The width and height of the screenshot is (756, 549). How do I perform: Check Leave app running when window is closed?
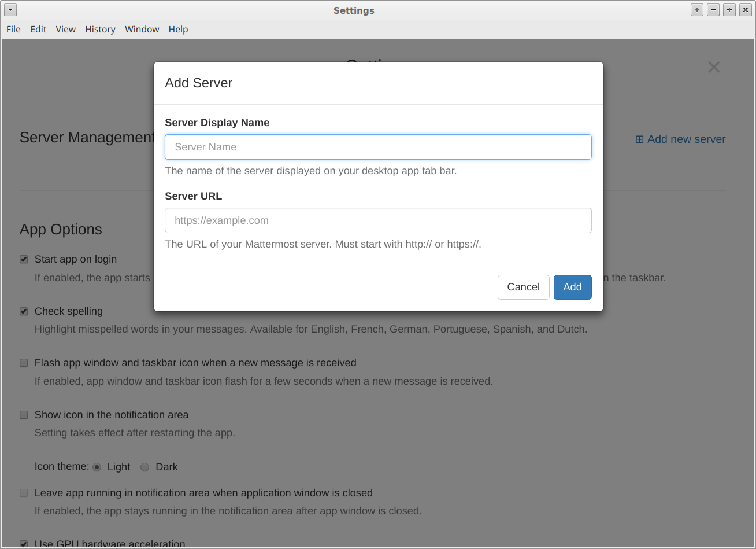pyautogui.click(x=24, y=493)
